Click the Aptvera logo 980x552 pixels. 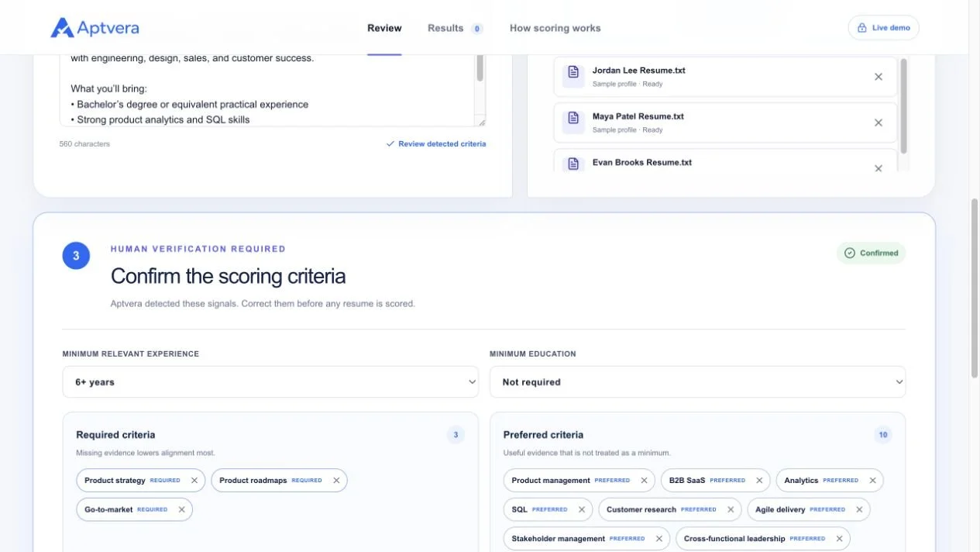(95, 28)
